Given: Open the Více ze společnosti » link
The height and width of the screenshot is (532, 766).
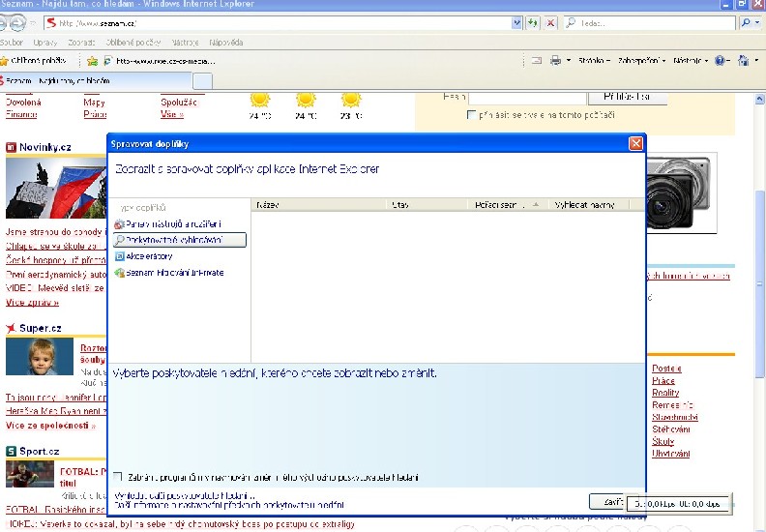Looking at the screenshot, I should tap(51, 425).
